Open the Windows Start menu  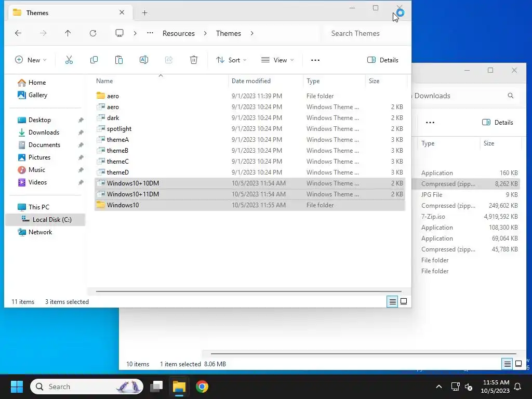[x=17, y=387]
